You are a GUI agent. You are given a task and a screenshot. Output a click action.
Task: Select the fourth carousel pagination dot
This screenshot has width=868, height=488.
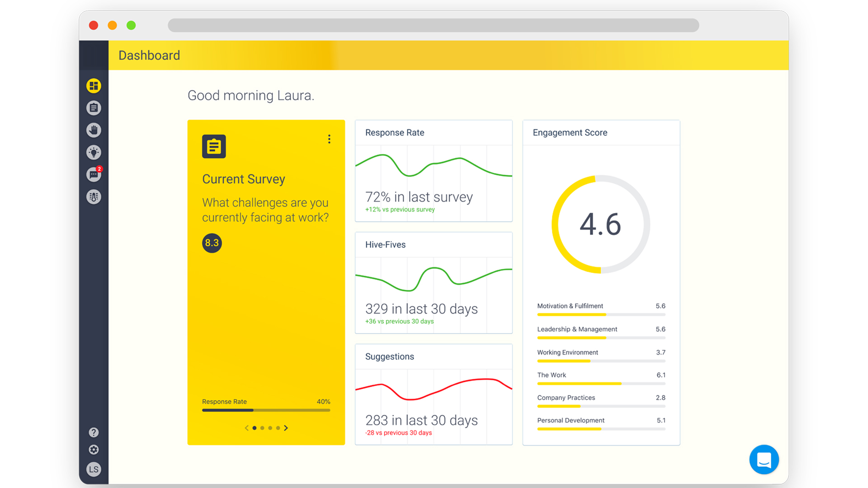[x=278, y=428]
